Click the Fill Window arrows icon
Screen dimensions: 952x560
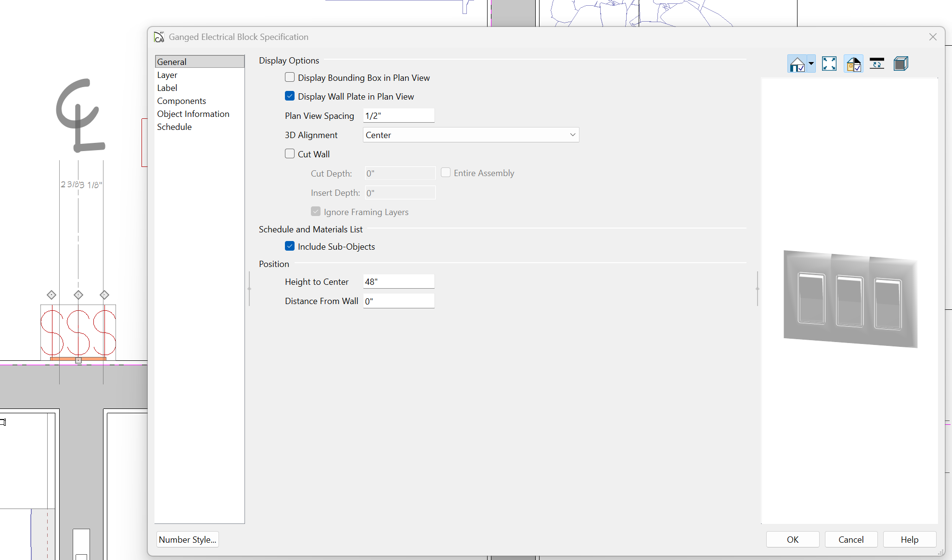click(x=829, y=64)
